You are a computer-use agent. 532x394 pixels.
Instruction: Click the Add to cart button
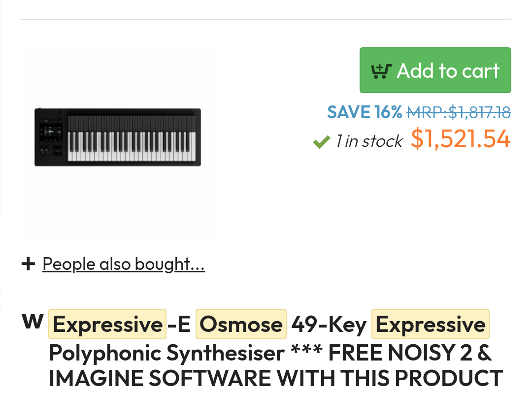435,70
